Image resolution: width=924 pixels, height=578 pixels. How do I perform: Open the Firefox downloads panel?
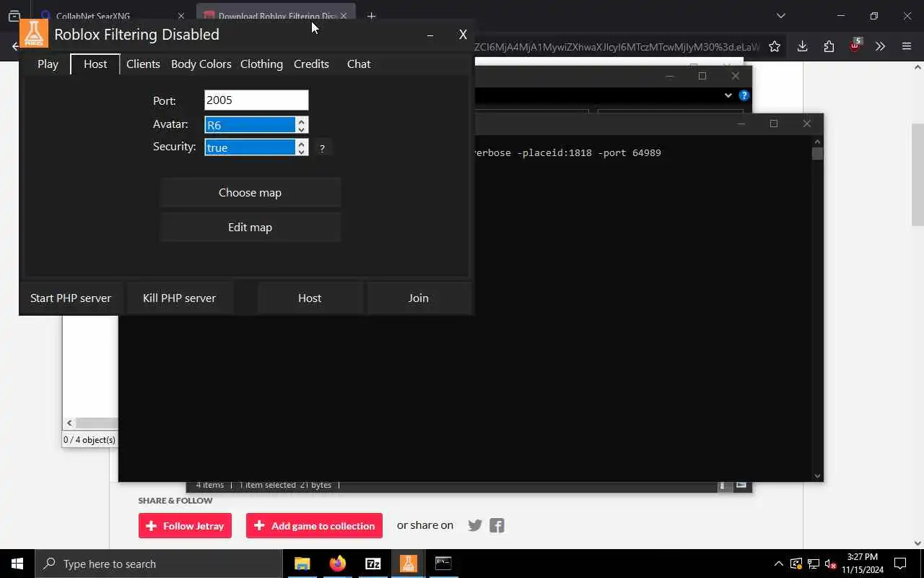[x=802, y=46]
